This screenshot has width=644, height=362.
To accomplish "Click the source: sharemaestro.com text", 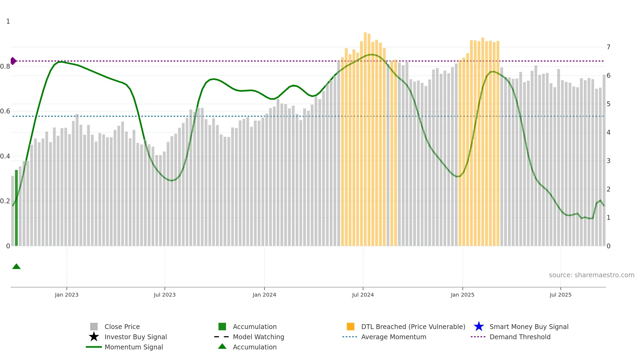I will tap(592, 275).
